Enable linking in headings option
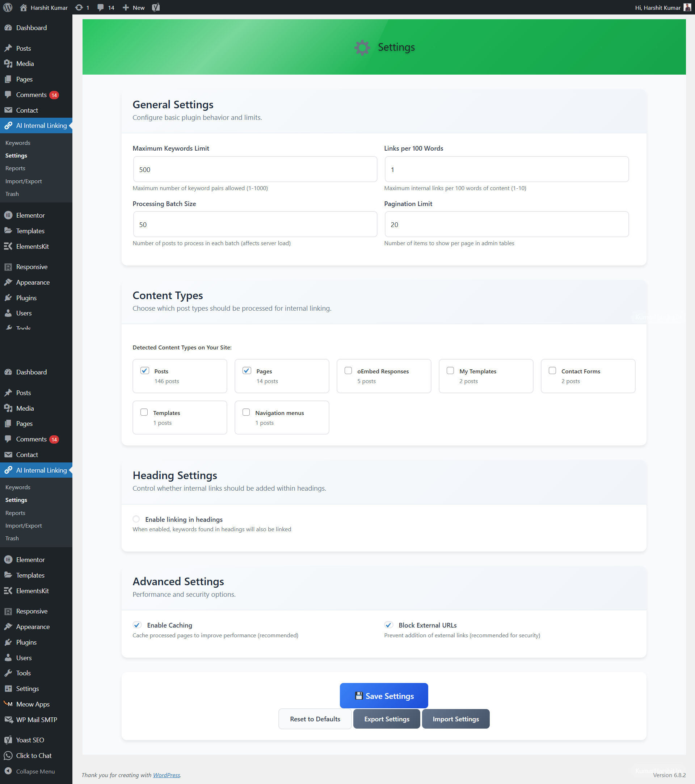The width and height of the screenshot is (695, 784). tap(136, 519)
